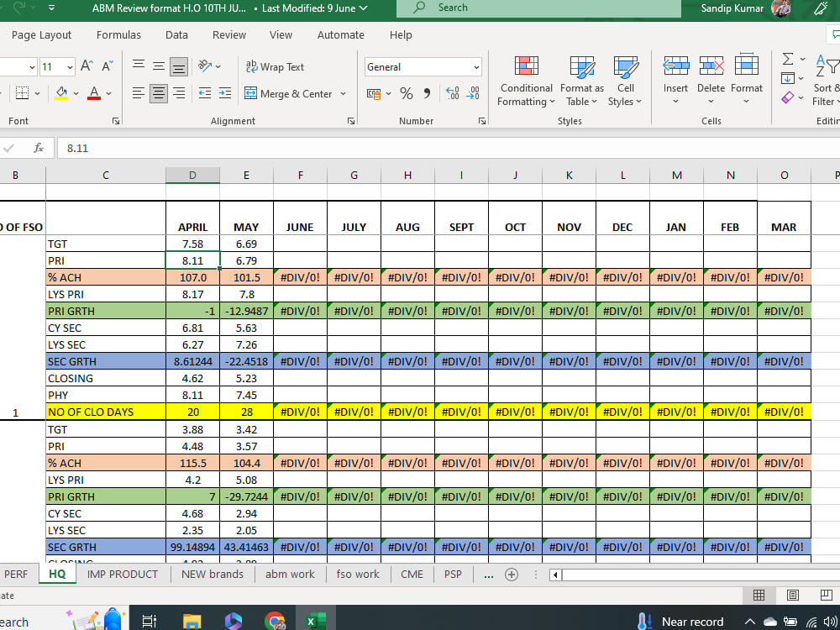Open Format cells menu
Screen dimensions: 840x630
tap(746, 79)
